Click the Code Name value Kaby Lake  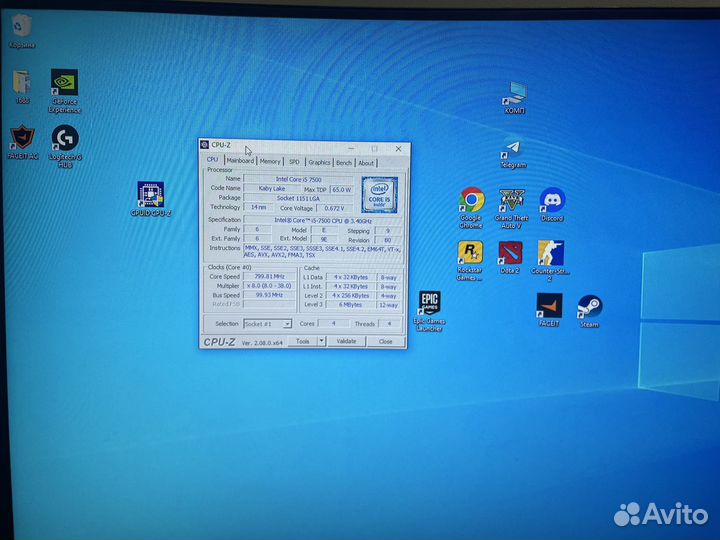[x=271, y=188]
